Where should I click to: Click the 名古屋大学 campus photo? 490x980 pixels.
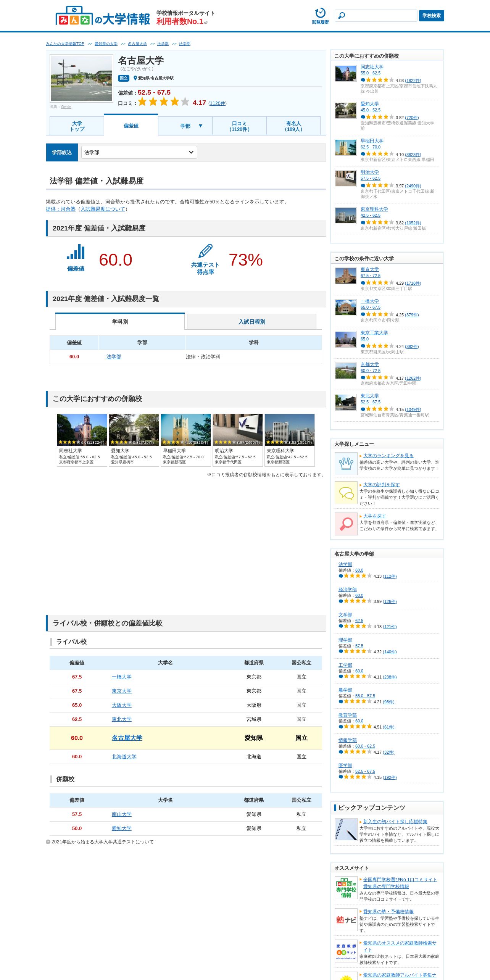click(82, 78)
